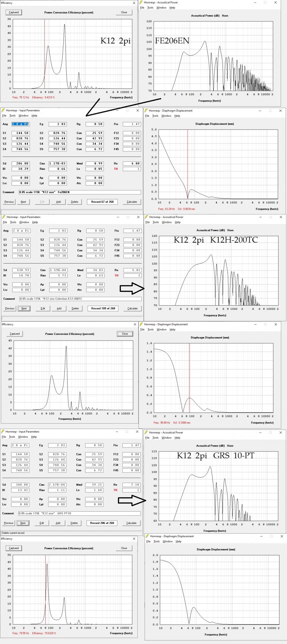
Task: Click the Sd field with value 530.93
Action: point(21,270)
